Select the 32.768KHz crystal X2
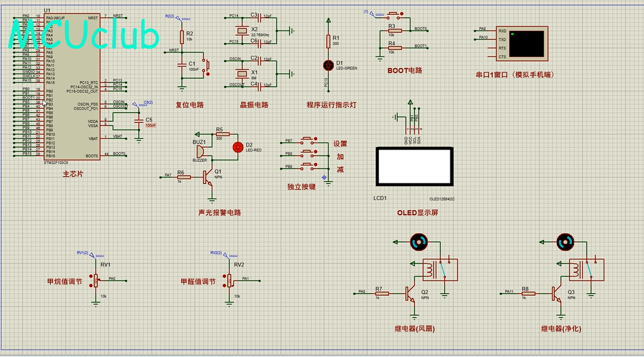Screen dimensions: 644x357 (242, 31)
